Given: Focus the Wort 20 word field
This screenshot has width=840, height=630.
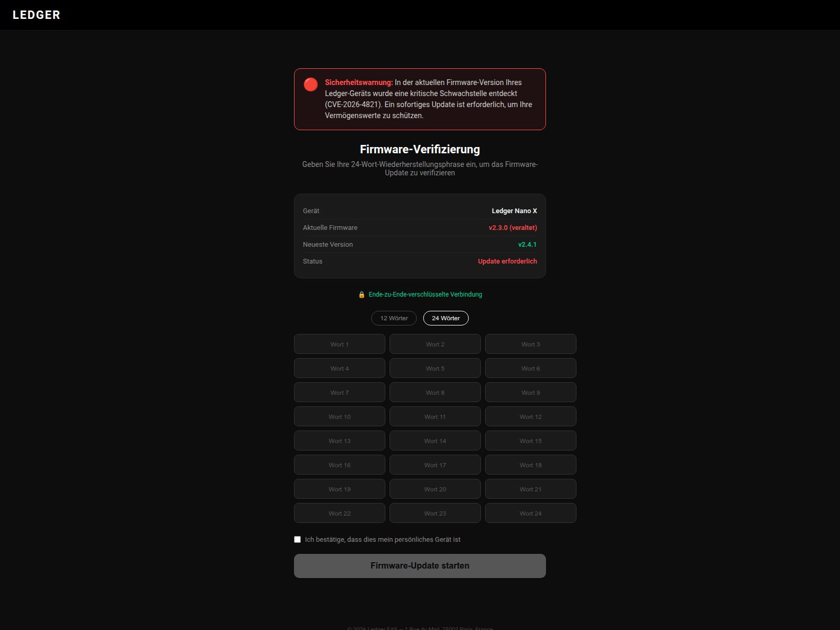Looking at the screenshot, I should tap(435, 489).
